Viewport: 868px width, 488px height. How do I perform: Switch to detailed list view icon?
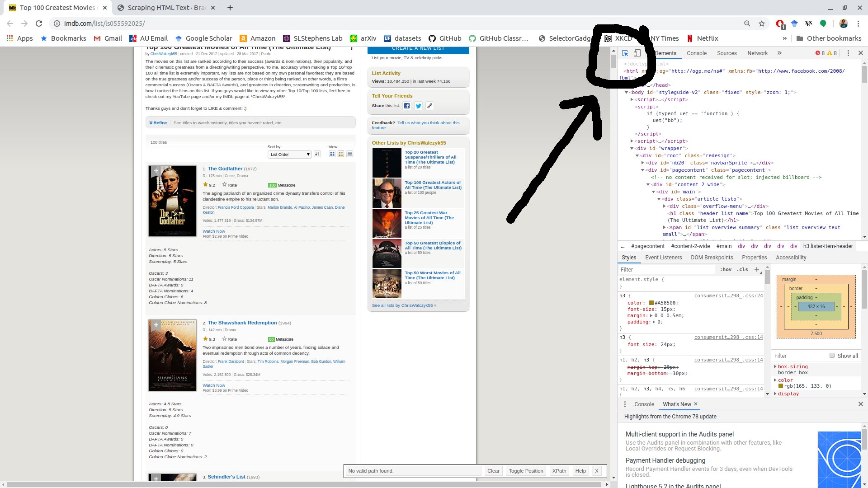[341, 154]
